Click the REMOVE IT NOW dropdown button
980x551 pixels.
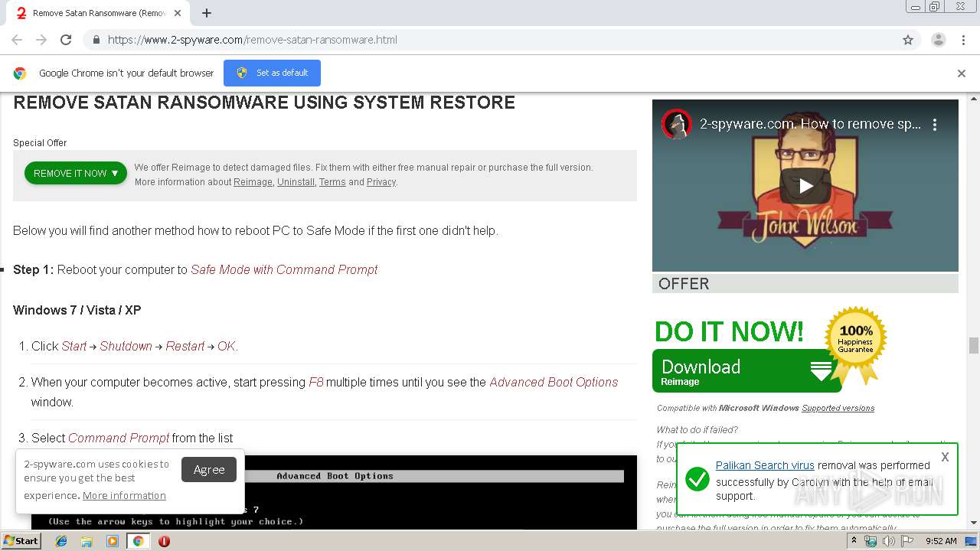pyautogui.click(x=76, y=173)
